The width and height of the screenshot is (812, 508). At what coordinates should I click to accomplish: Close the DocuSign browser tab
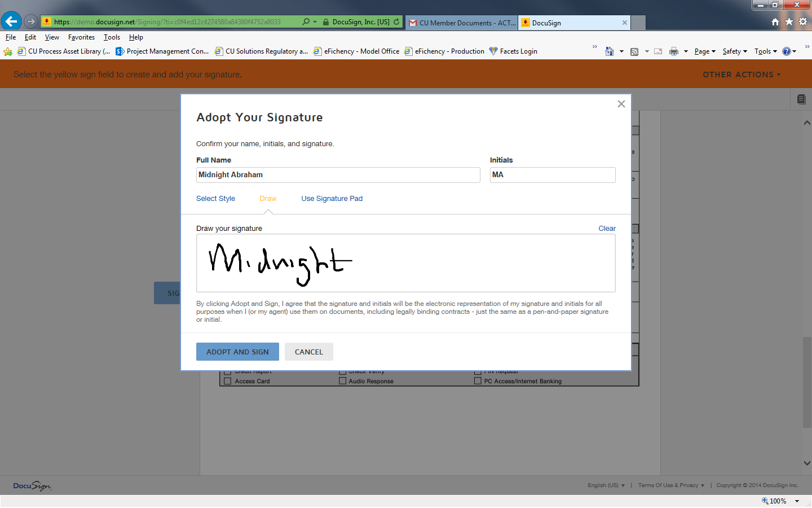point(625,23)
